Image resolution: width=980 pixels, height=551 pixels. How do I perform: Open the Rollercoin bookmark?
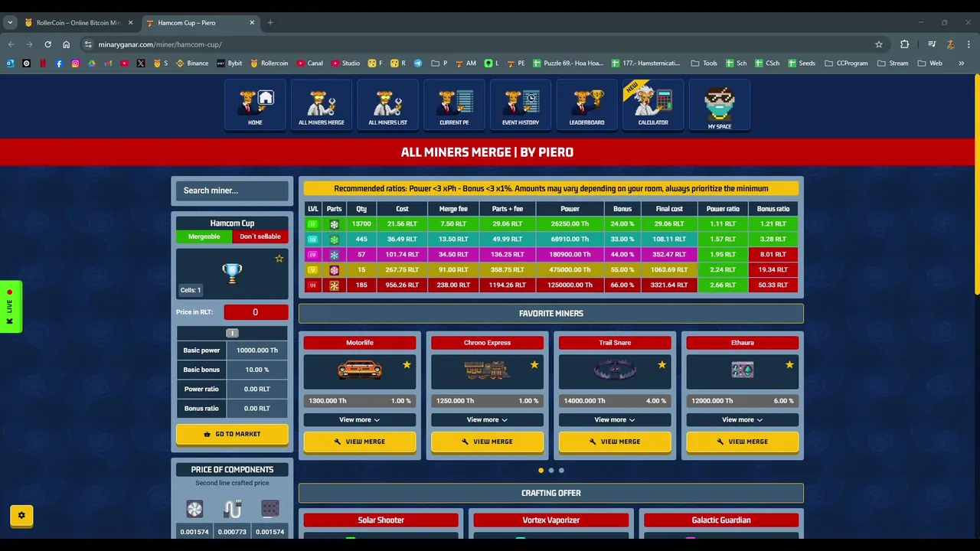(x=269, y=64)
